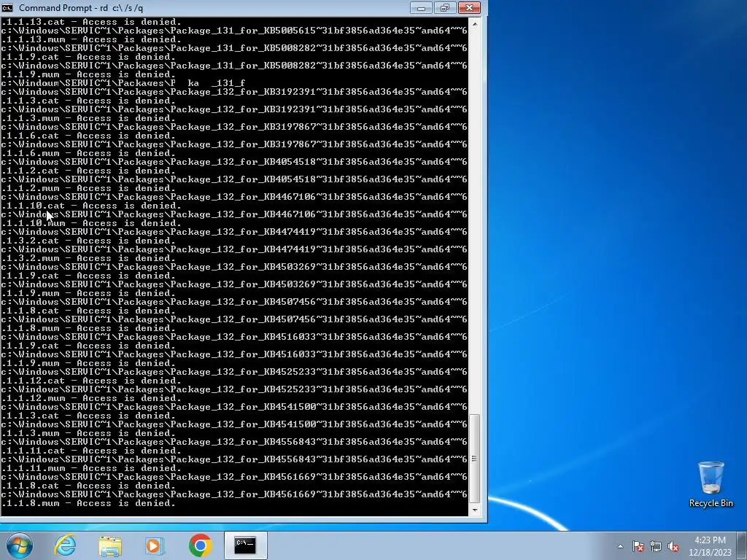Open the Windows Start menu orb
The height and width of the screenshot is (560, 747).
point(20,545)
